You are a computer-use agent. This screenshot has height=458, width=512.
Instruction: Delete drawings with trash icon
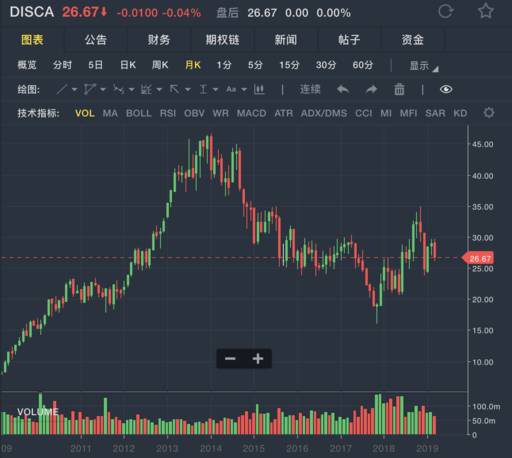[399, 89]
